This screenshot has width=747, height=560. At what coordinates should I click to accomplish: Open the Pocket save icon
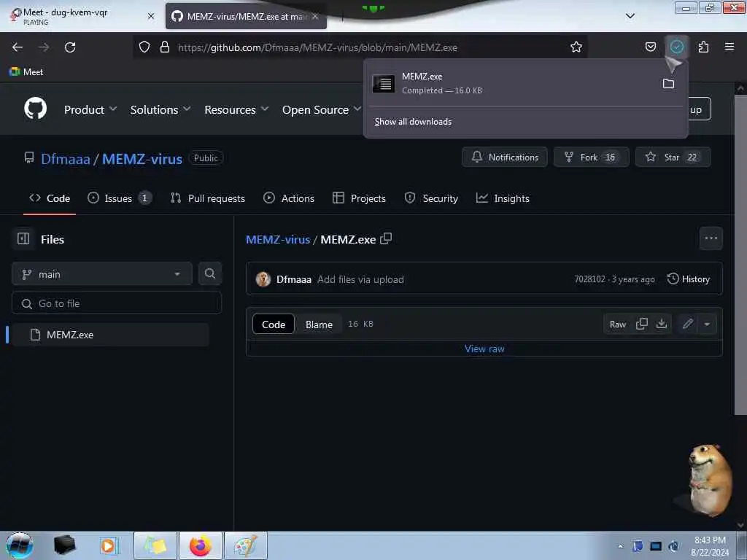[x=650, y=47]
